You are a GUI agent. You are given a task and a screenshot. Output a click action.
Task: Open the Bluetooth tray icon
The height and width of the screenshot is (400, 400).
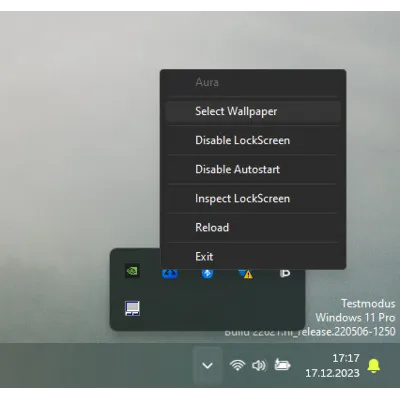click(x=207, y=273)
